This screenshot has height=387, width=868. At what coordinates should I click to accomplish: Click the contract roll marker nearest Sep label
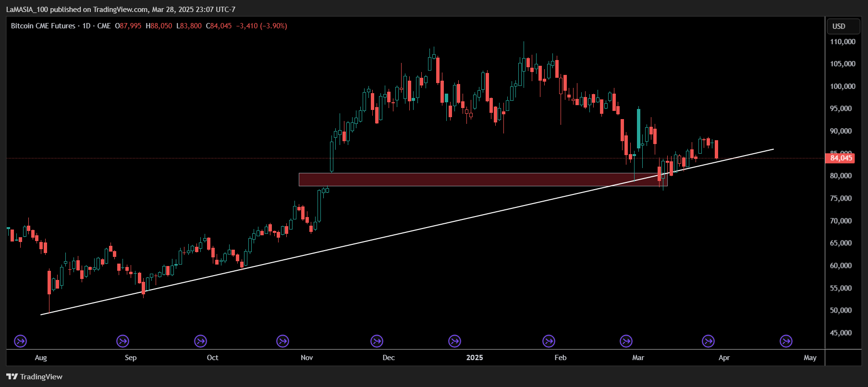(x=123, y=341)
